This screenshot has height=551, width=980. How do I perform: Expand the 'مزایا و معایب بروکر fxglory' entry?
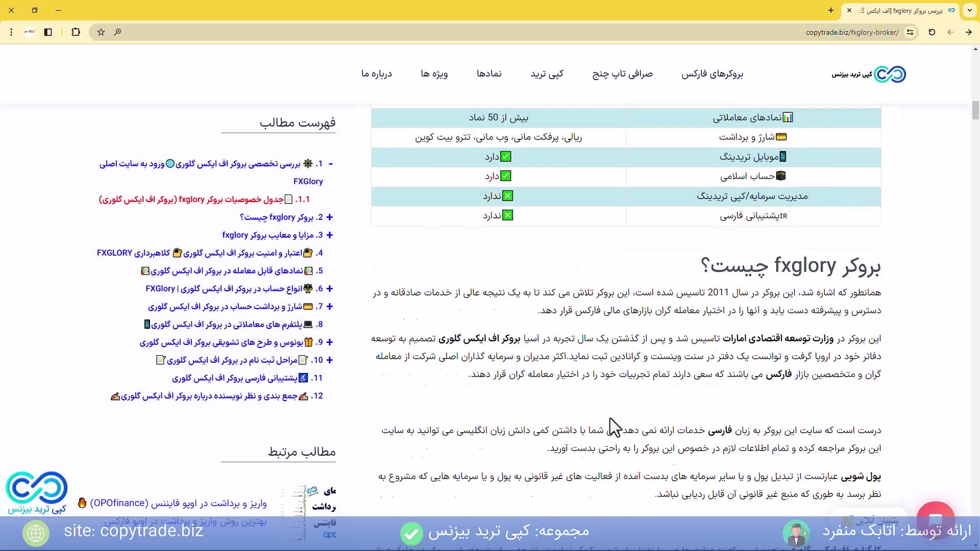pos(330,235)
